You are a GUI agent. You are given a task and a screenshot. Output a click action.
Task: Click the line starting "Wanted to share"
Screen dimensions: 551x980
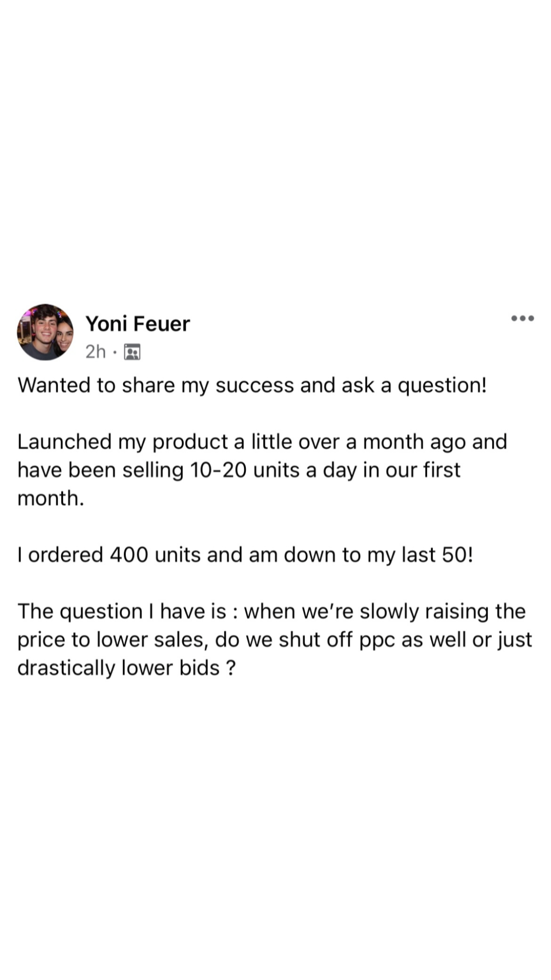point(252,385)
